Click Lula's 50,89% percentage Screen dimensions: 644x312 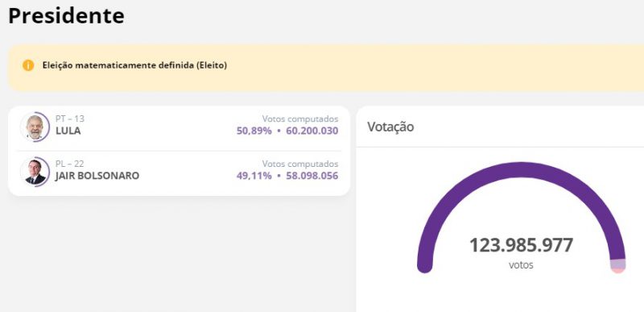(254, 131)
